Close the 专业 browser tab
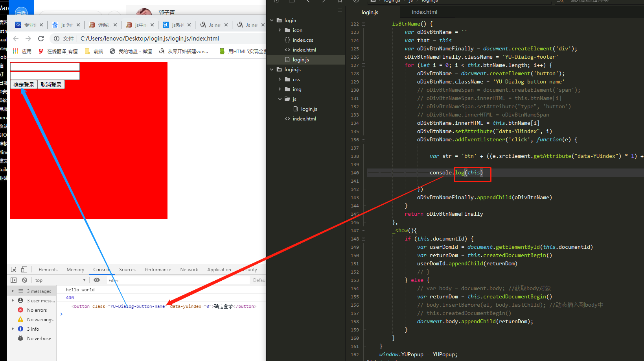The image size is (644, 361). (x=41, y=25)
